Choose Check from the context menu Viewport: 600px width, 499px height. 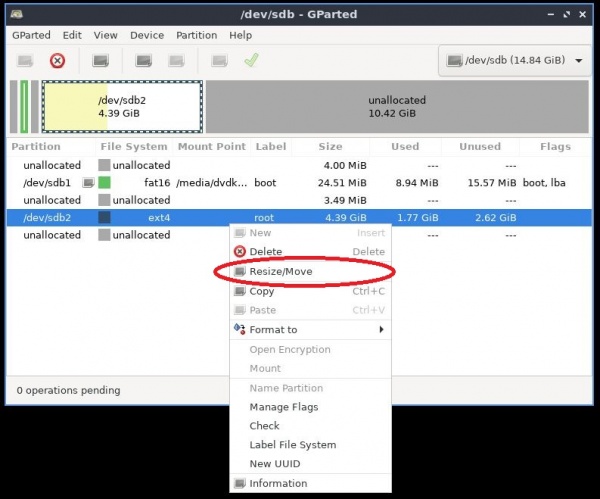(x=264, y=426)
